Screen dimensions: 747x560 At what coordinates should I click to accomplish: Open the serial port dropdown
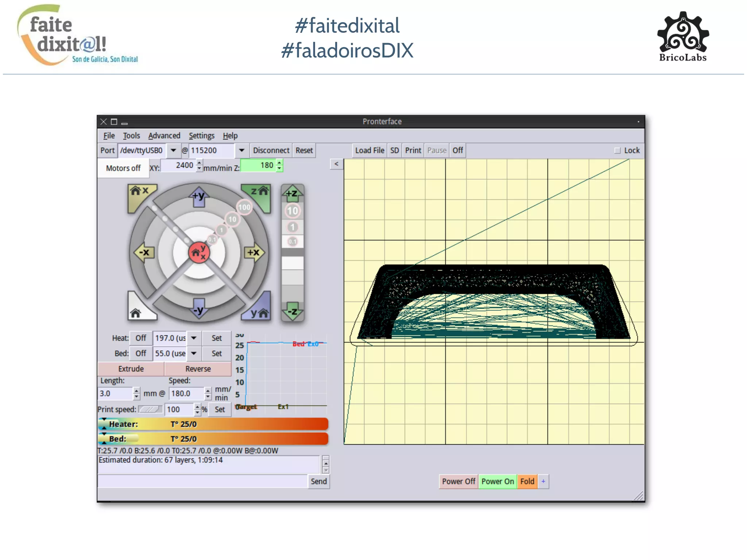pyautogui.click(x=173, y=150)
